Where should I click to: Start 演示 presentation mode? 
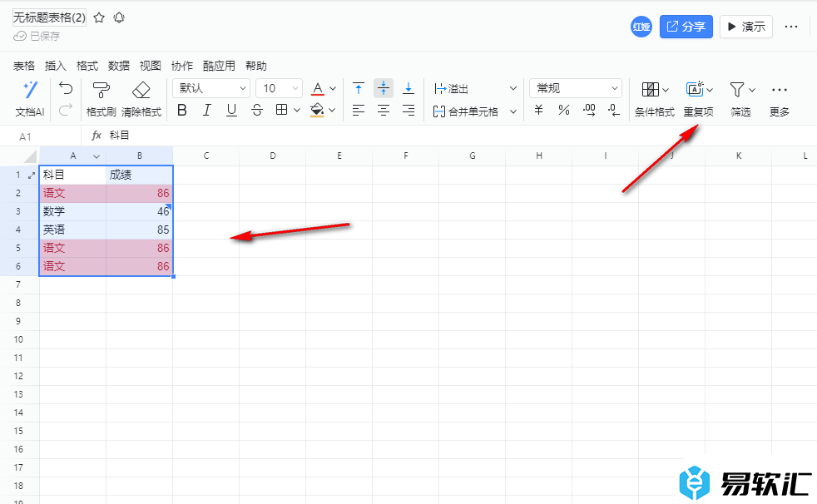(745, 27)
